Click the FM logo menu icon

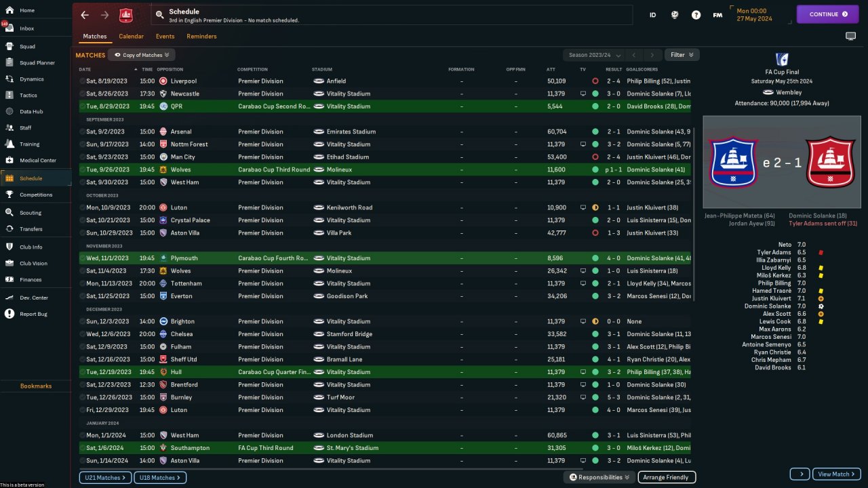click(x=717, y=15)
